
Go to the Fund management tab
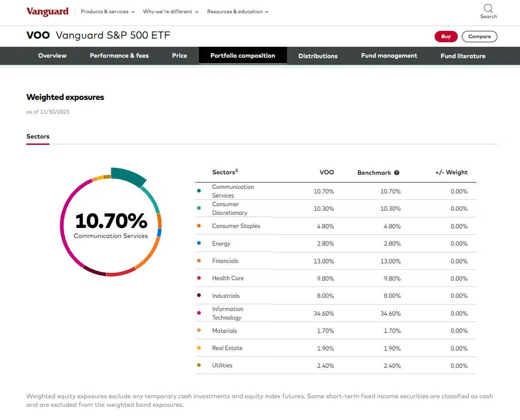point(389,56)
